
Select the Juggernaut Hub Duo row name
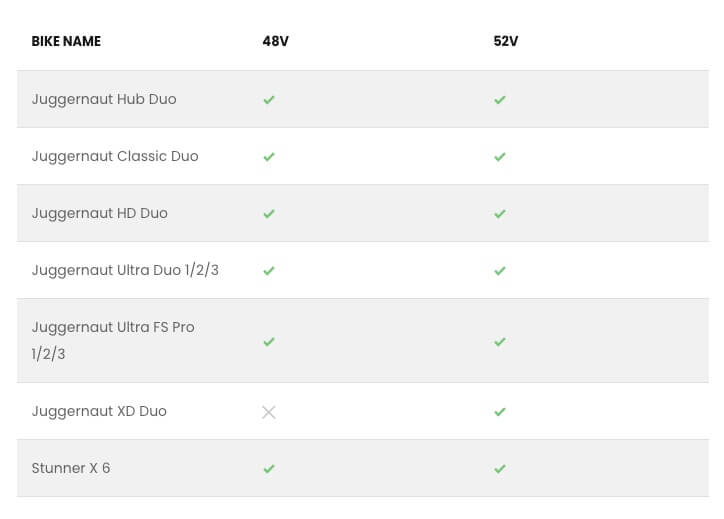click(x=104, y=100)
